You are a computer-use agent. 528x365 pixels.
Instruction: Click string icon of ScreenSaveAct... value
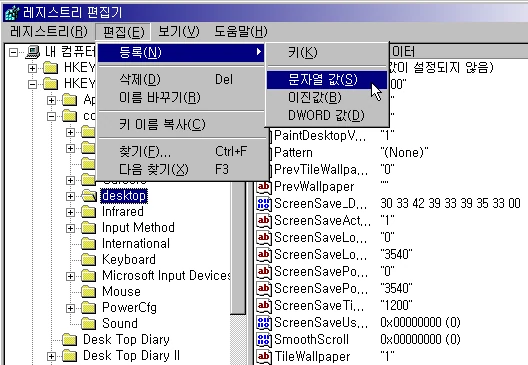coord(264,221)
